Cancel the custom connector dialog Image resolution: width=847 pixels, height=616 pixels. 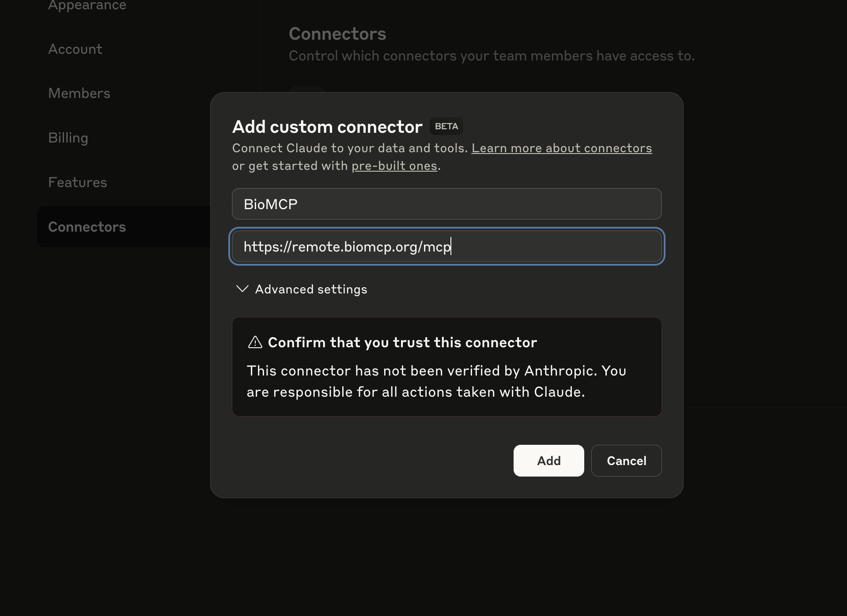coord(626,461)
